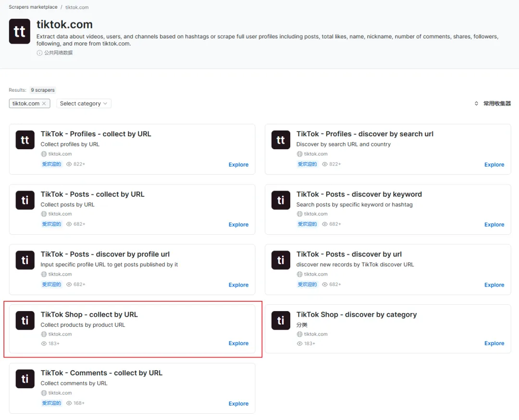Click 受欢迎的 tag on Comments collect by URL
Image resolution: width=519 pixels, height=420 pixels.
point(51,403)
